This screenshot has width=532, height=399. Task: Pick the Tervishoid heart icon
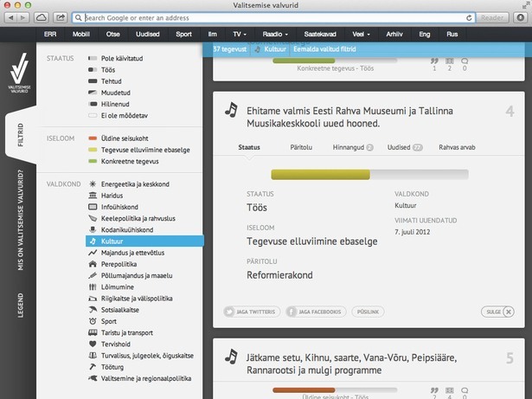93,344
